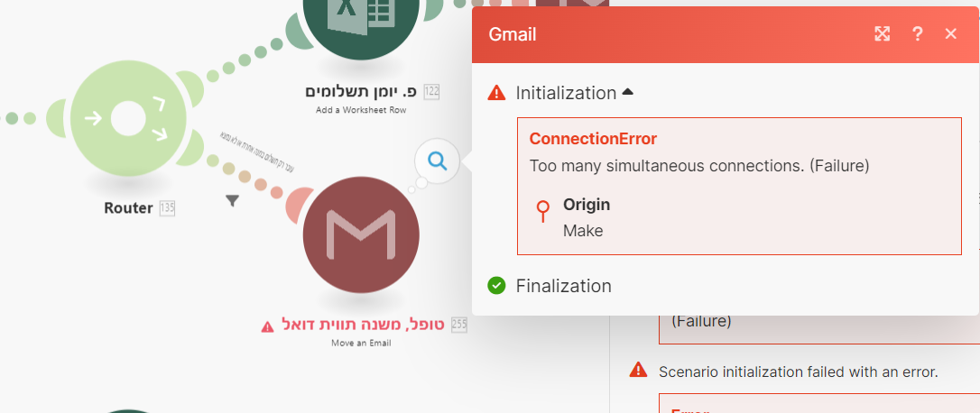Click the 122 badge beside the Excel module label
Screen dimensions: 980x413
pos(431,91)
